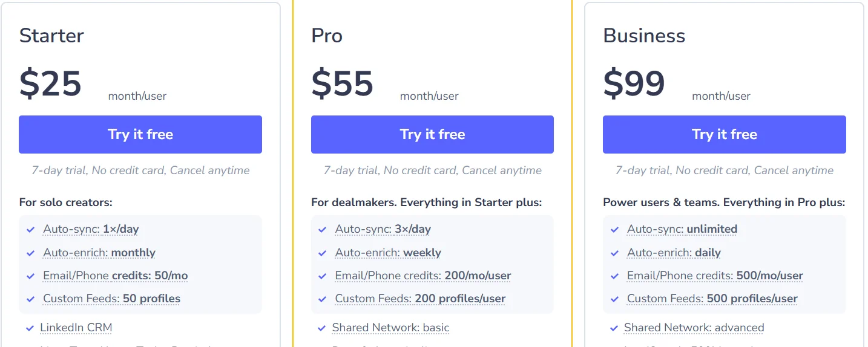Click checkmark icon beside Business Auto-enrich daily
Viewport: 868px width, 347px height.
click(x=614, y=253)
